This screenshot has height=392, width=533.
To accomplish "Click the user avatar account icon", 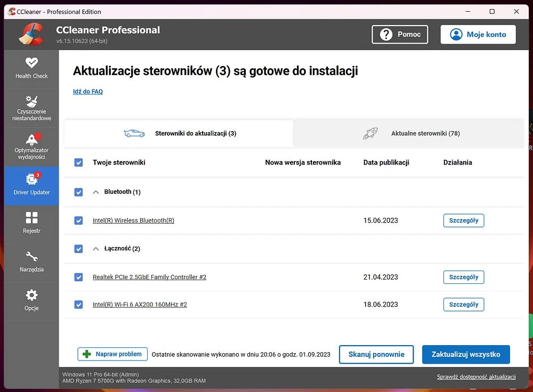I will (456, 34).
